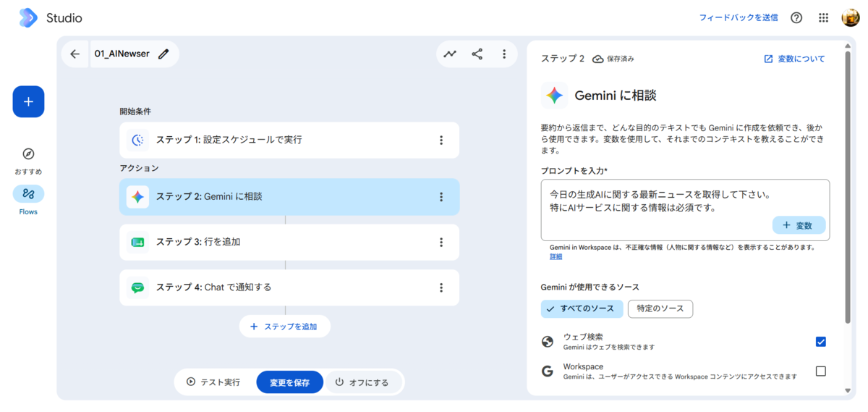Go back with the arrow icon
The width and height of the screenshot is (868, 412).
[75, 54]
